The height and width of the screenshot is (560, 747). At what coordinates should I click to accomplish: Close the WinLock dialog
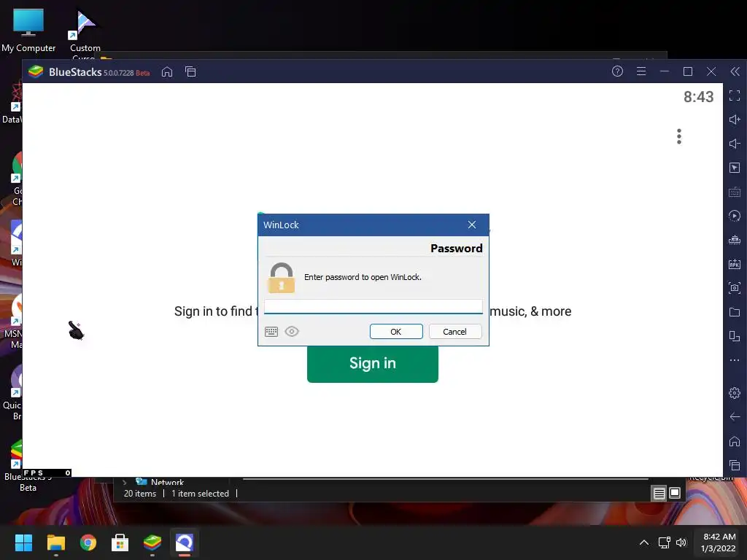point(472,225)
